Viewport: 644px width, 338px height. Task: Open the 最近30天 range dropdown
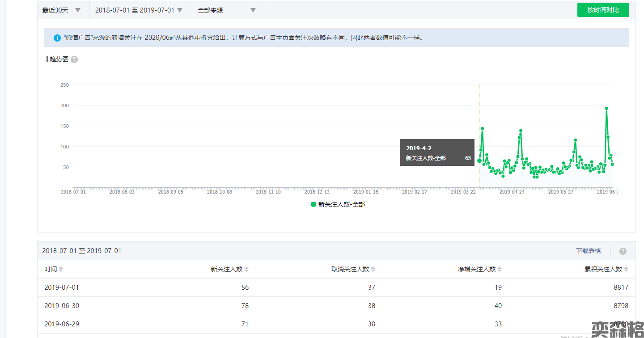coord(62,10)
